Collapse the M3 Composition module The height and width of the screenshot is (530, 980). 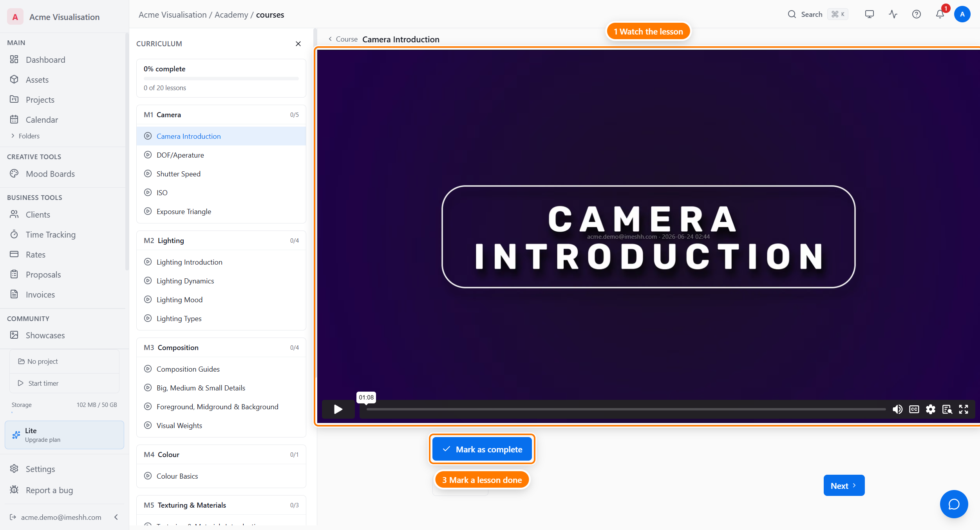(221, 348)
